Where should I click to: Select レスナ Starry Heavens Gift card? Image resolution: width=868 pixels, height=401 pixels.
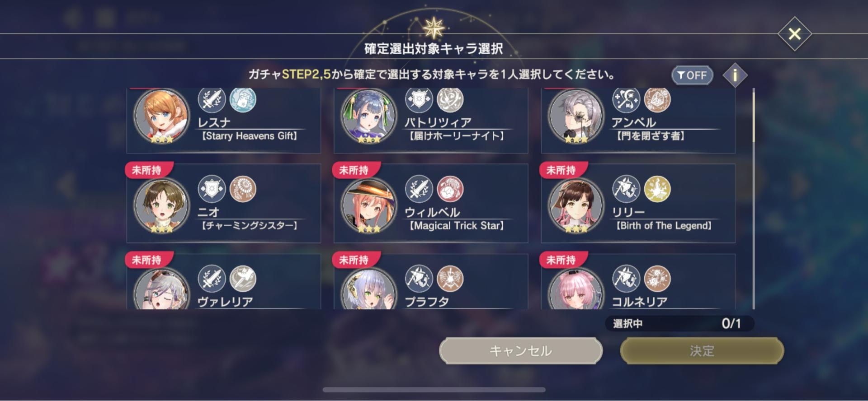224,121
